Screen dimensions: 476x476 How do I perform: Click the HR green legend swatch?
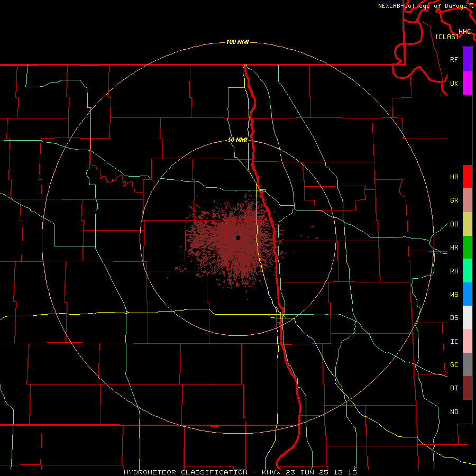tap(467, 248)
